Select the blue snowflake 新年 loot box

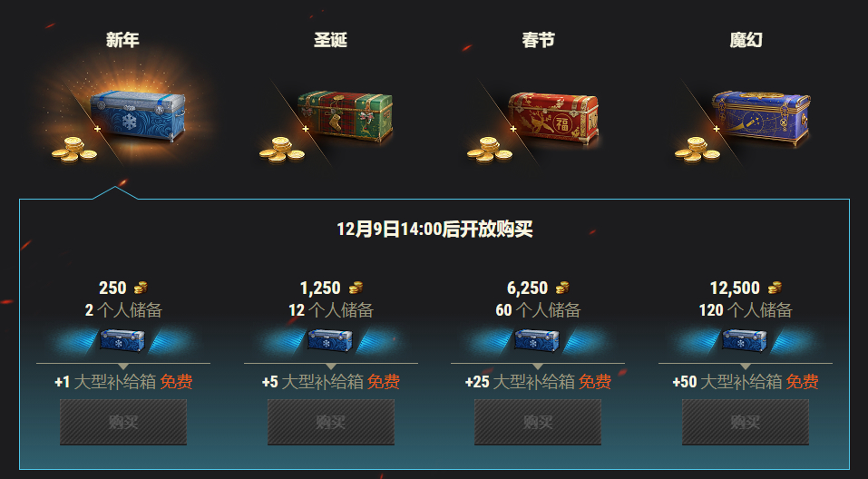(137, 116)
